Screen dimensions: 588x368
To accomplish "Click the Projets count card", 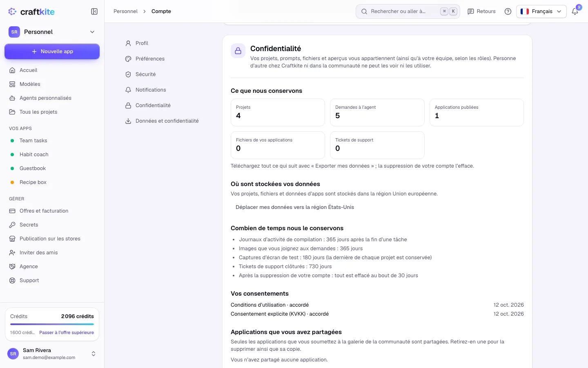I will pyautogui.click(x=278, y=112).
